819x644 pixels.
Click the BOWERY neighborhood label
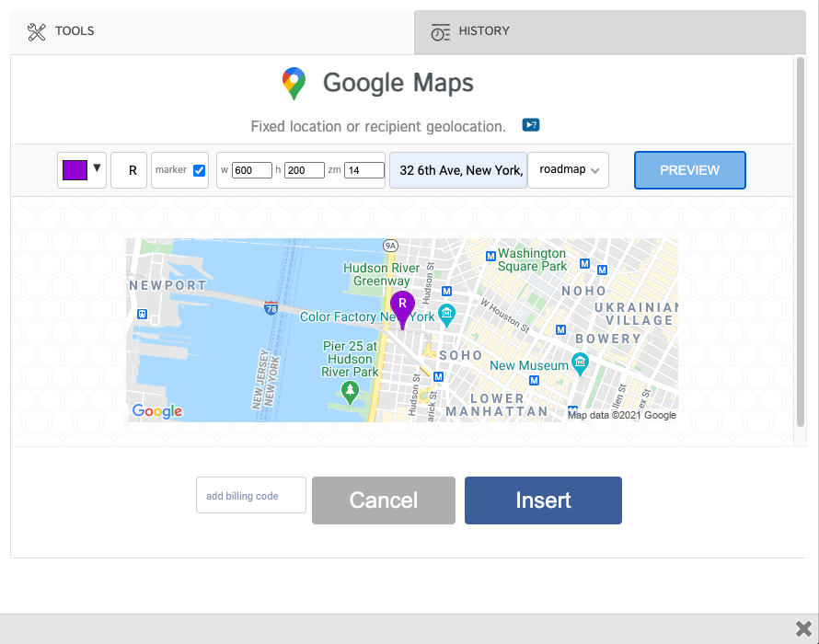608,339
